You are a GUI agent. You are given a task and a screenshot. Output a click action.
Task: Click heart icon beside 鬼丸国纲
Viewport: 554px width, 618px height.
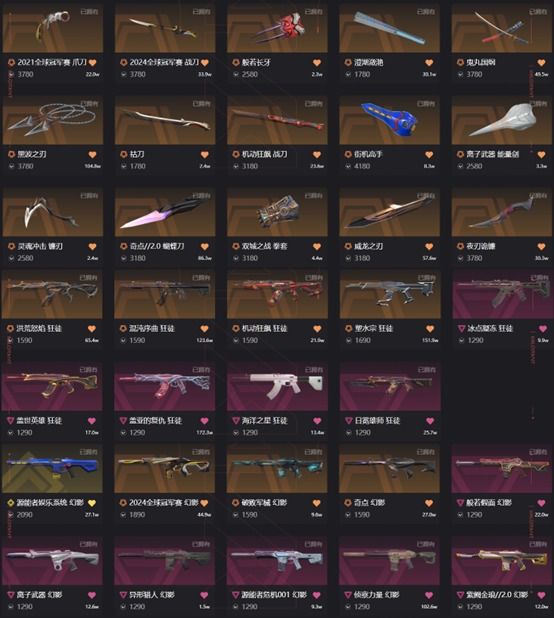pos(541,63)
